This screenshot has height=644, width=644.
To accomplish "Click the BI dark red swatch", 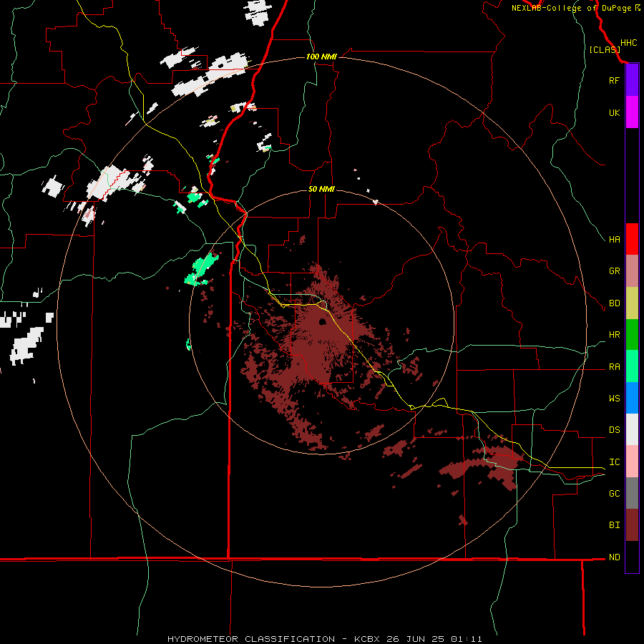I will 632,525.
